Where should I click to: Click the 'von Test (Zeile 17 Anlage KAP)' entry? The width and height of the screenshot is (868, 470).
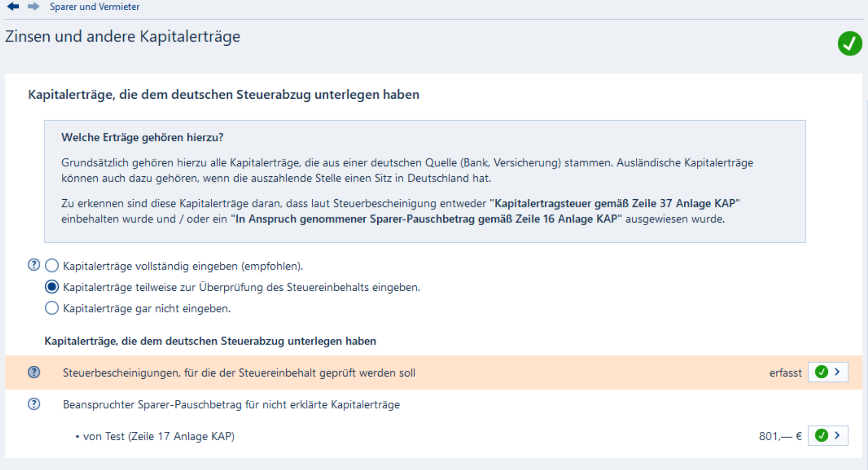tap(159, 436)
